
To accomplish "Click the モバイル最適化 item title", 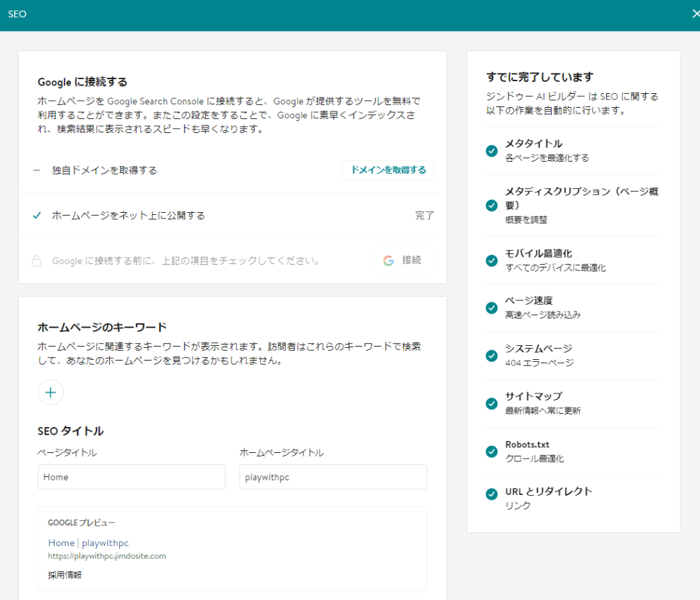I will point(538,253).
